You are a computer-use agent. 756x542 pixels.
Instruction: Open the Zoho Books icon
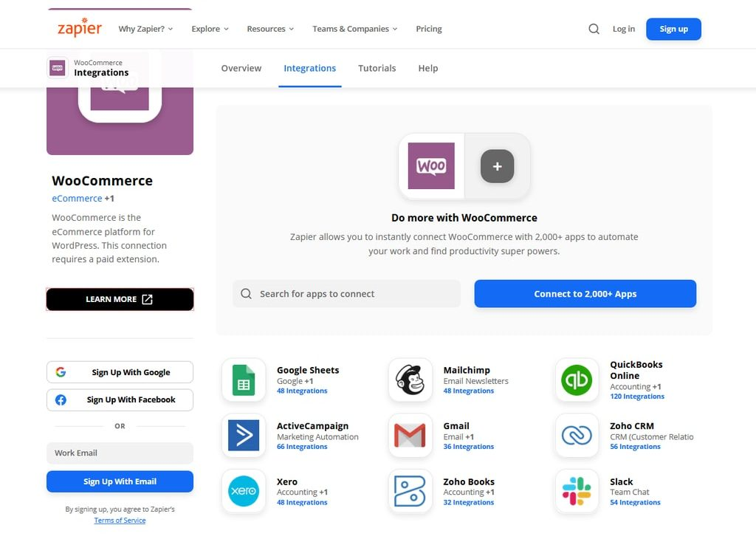tap(410, 491)
